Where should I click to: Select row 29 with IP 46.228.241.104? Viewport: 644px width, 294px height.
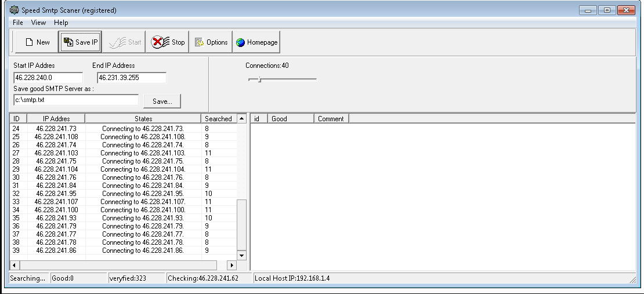click(x=124, y=169)
